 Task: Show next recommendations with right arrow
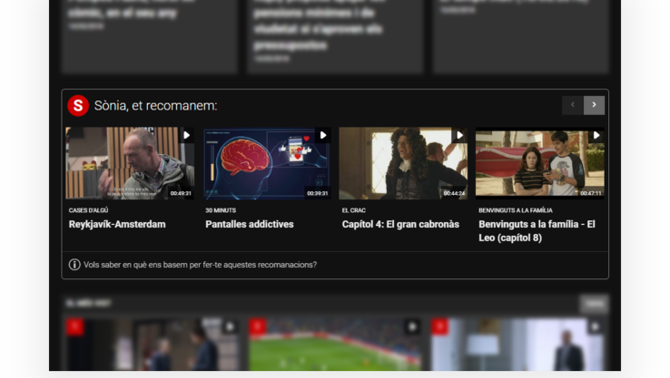click(x=594, y=105)
